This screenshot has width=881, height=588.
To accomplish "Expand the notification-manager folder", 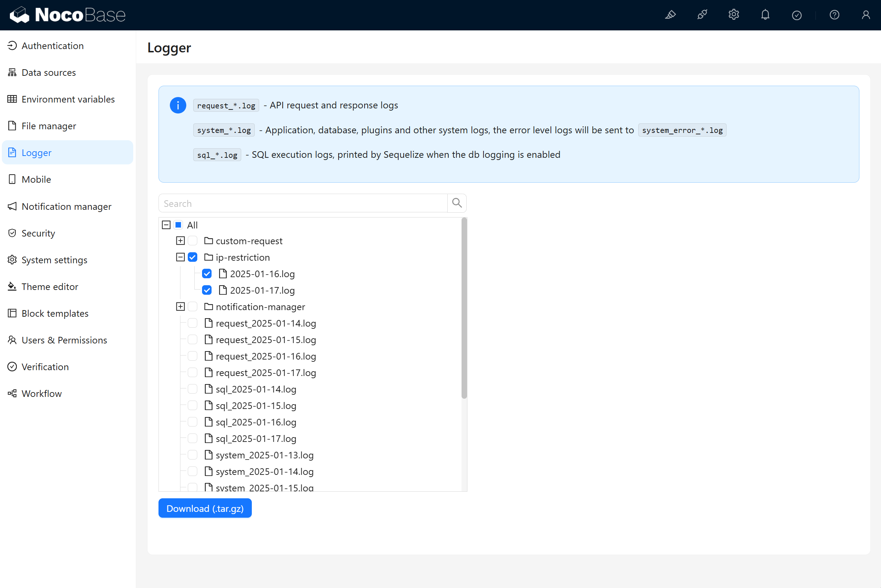I will point(180,307).
